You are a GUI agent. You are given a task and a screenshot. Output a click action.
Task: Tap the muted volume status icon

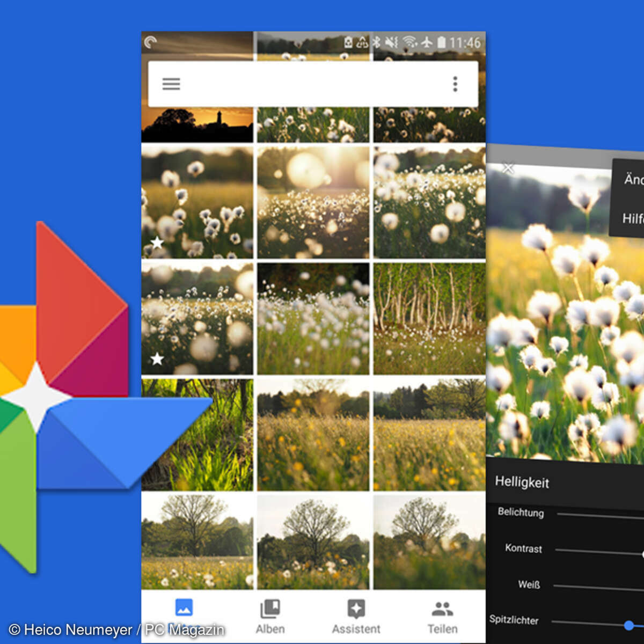[x=392, y=42]
